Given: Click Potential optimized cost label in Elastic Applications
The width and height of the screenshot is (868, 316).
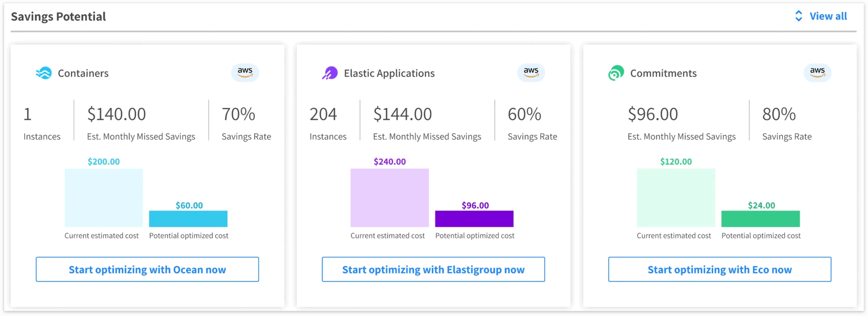Looking at the screenshot, I should point(475,236).
